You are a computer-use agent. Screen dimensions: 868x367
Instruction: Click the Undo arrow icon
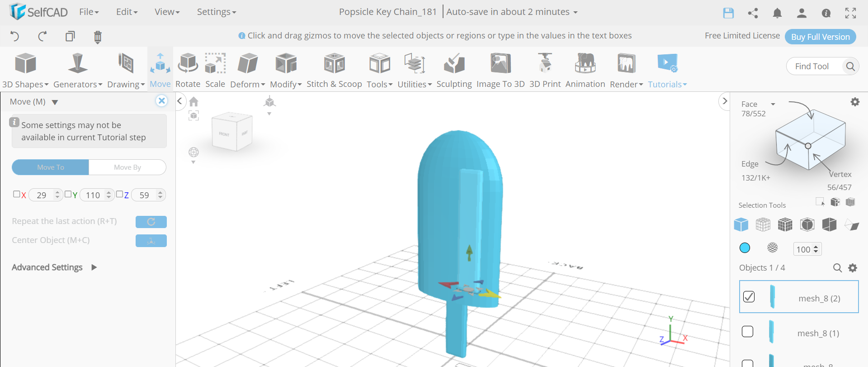pyautogui.click(x=15, y=36)
